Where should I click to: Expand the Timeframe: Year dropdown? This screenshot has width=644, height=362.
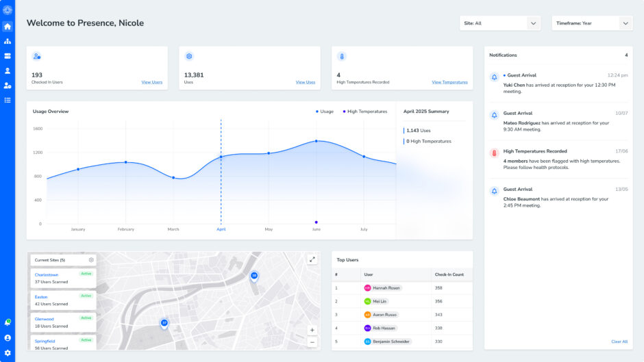click(x=592, y=23)
